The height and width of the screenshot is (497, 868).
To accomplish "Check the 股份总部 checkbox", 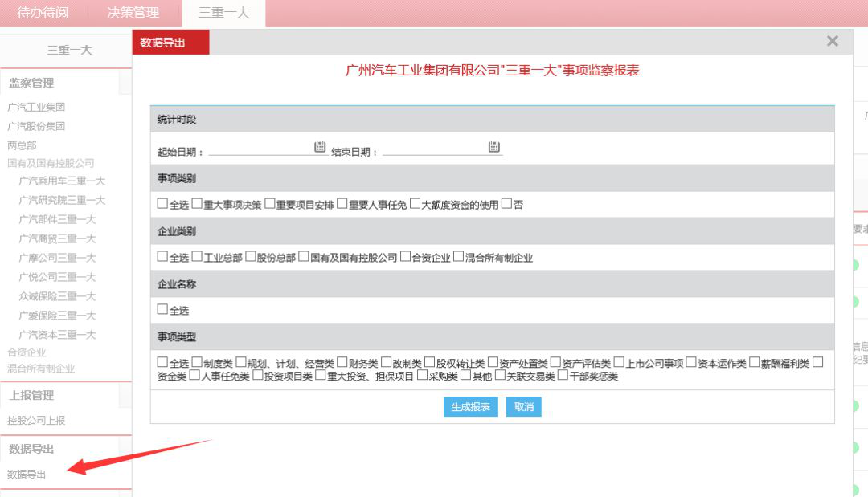I will pyautogui.click(x=251, y=256).
